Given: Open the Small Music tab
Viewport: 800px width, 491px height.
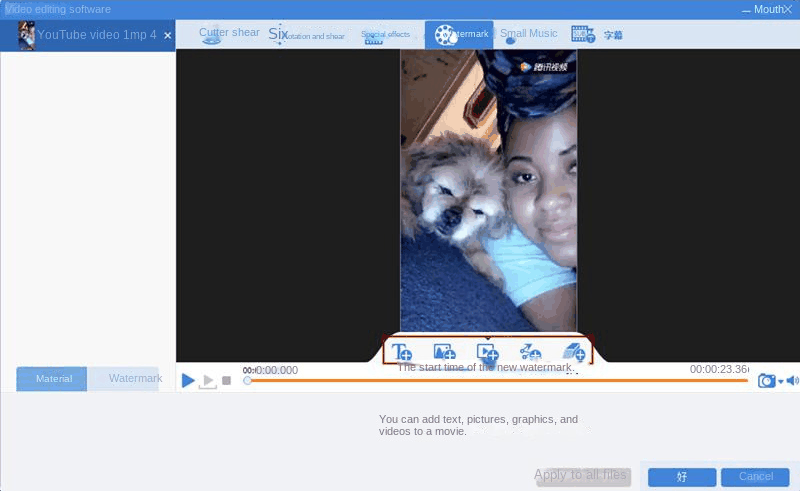Looking at the screenshot, I should 527,34.
